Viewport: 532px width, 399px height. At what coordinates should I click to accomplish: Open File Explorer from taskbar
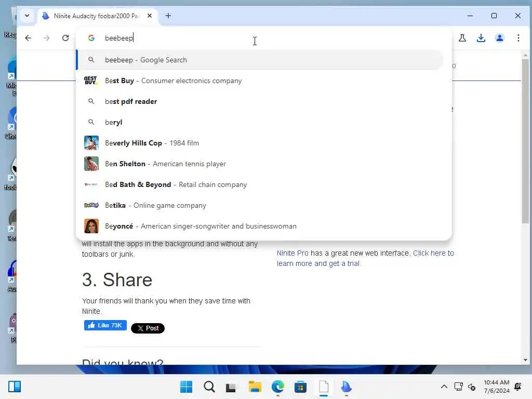coord(255,387)
